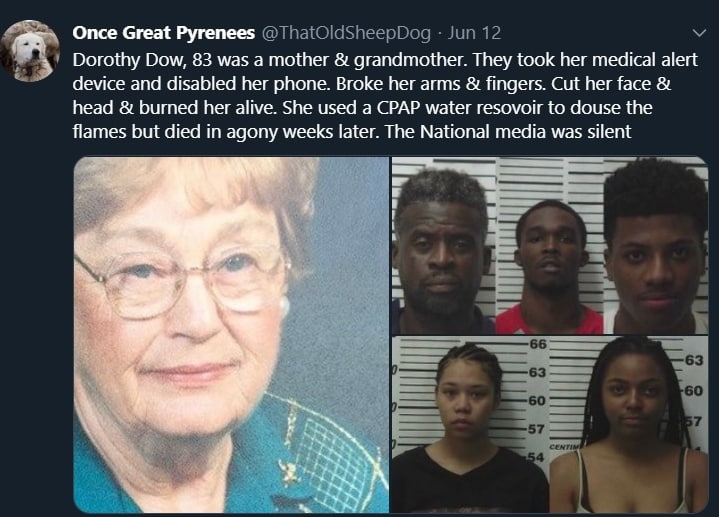Click the mugshot of gray-haired bearded man

[x=443, y=246]
